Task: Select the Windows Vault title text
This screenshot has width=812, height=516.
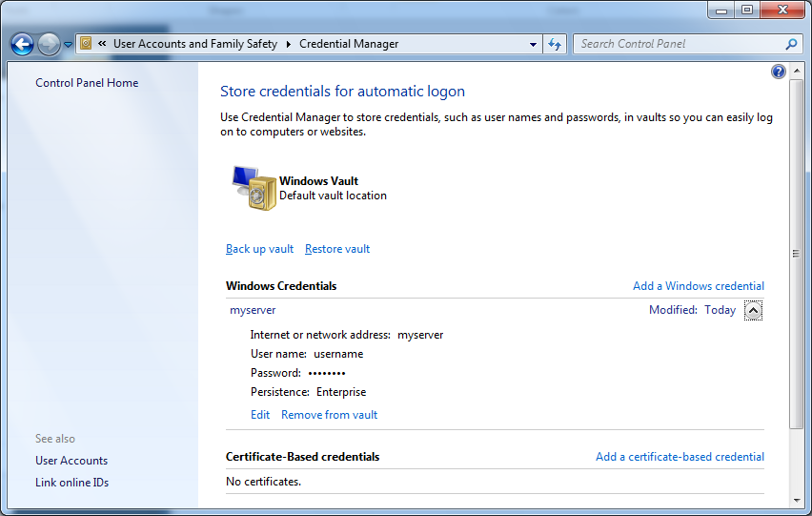Action: click(318, 181)
